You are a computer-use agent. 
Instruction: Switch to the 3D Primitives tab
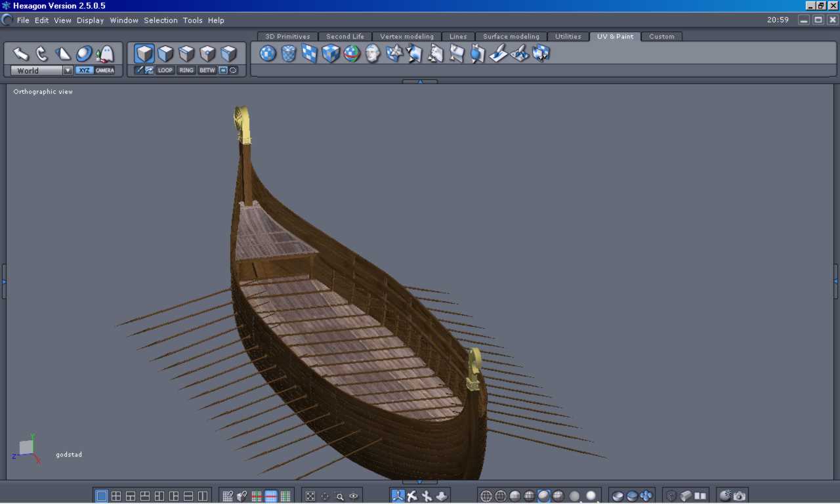[x=287, y=37]
